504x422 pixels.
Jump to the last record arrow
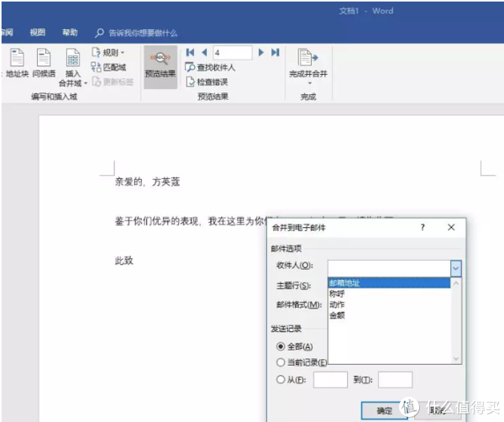274,52
